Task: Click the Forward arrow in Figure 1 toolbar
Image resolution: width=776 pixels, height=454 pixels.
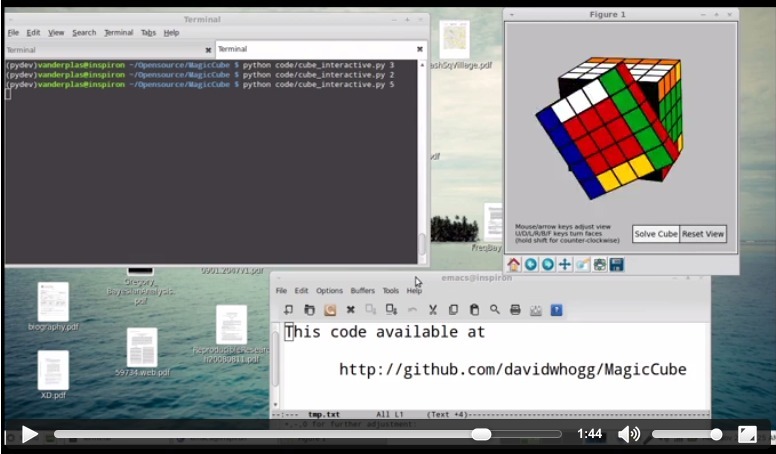Action: pyautogui.click(x=548, y=264)
